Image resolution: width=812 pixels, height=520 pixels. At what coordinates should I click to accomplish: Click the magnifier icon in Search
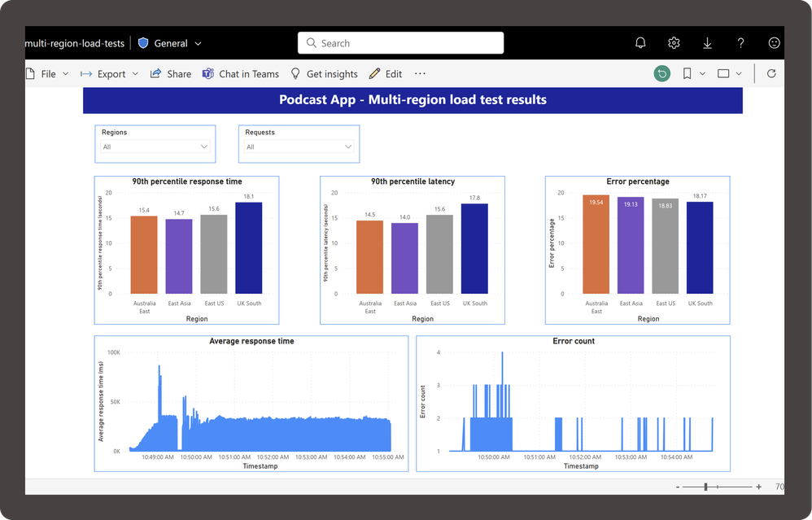pos(312,43)
